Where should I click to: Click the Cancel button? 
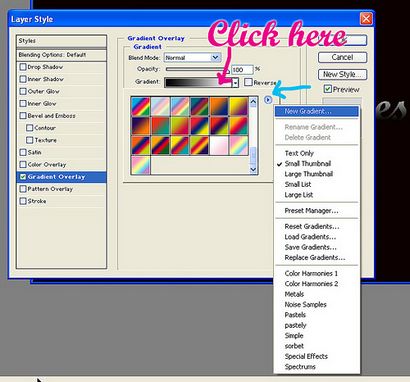coord(342,57)
